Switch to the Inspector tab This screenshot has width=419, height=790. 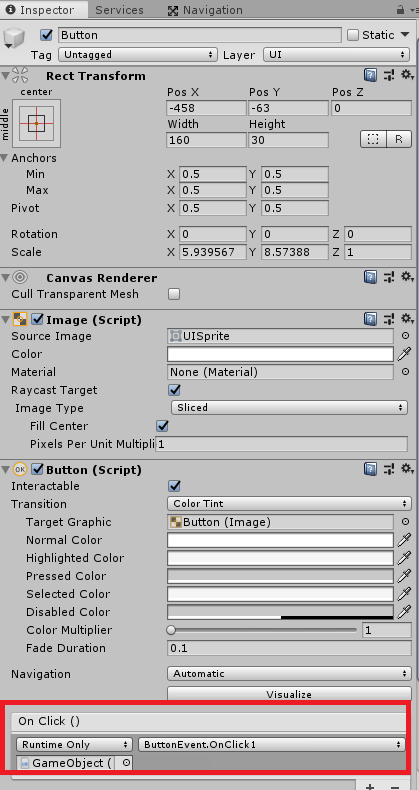39,10
